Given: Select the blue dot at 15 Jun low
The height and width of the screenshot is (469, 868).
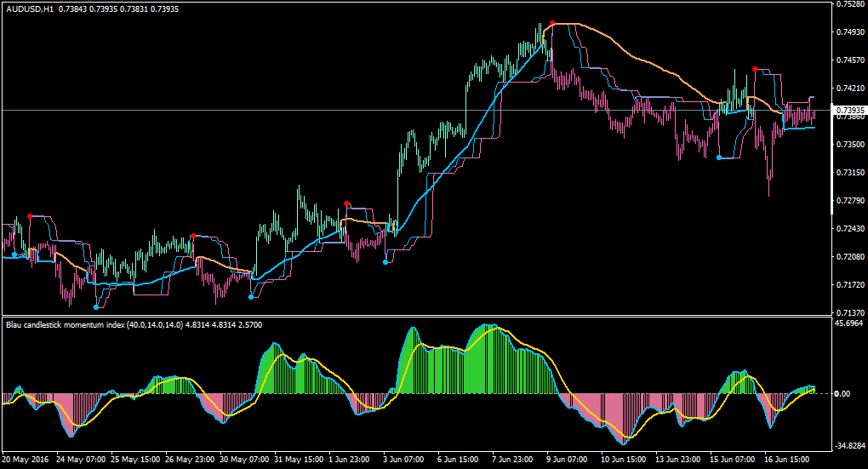Looking at the screenshot, I should coord(719,157).
